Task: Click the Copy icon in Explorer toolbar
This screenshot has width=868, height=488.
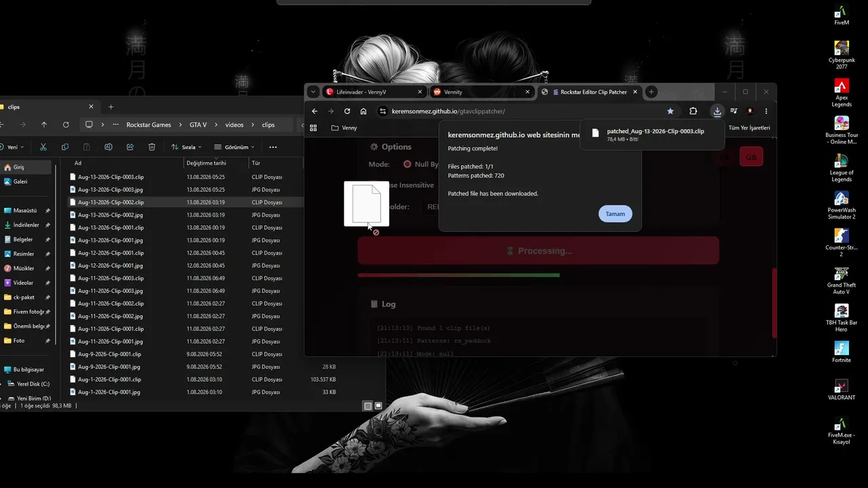Action: [x=65, y=147]
